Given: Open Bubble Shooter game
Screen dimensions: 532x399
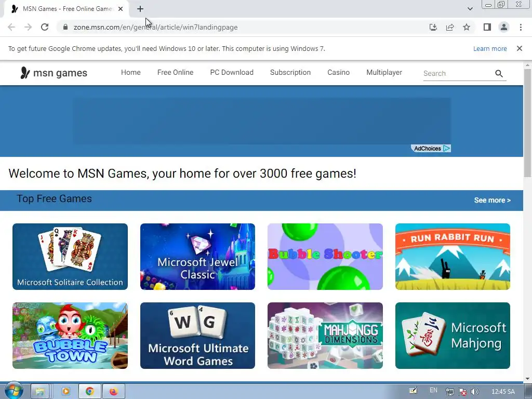Looking at the screenshot, I should click(325, 257).
